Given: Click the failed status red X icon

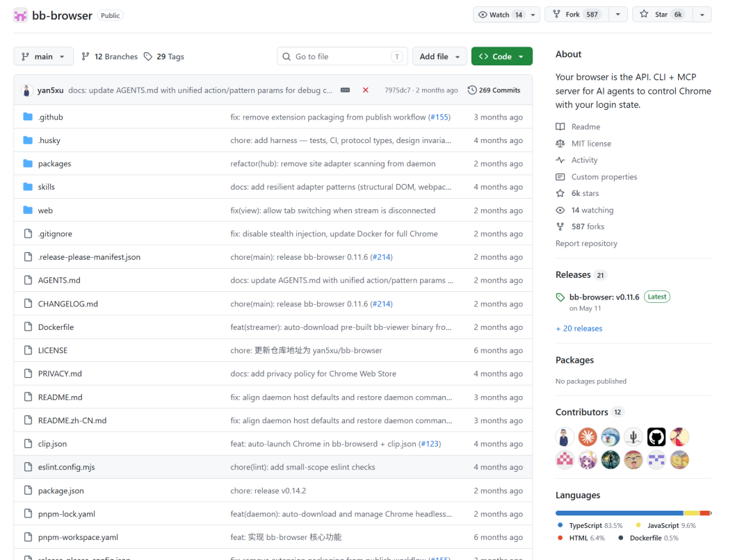Looking at the screenshot, I should pyautogui.click(x=366, y=90).
